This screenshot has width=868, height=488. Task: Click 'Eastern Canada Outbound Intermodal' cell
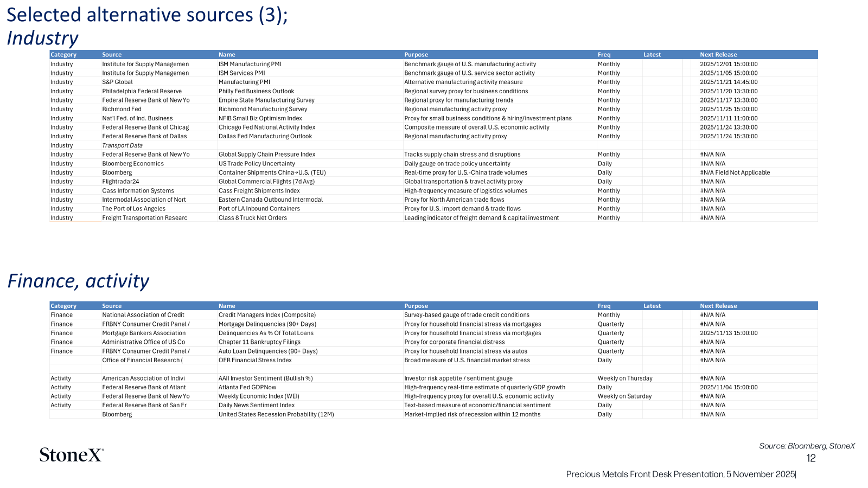click(x=271, y=200)
